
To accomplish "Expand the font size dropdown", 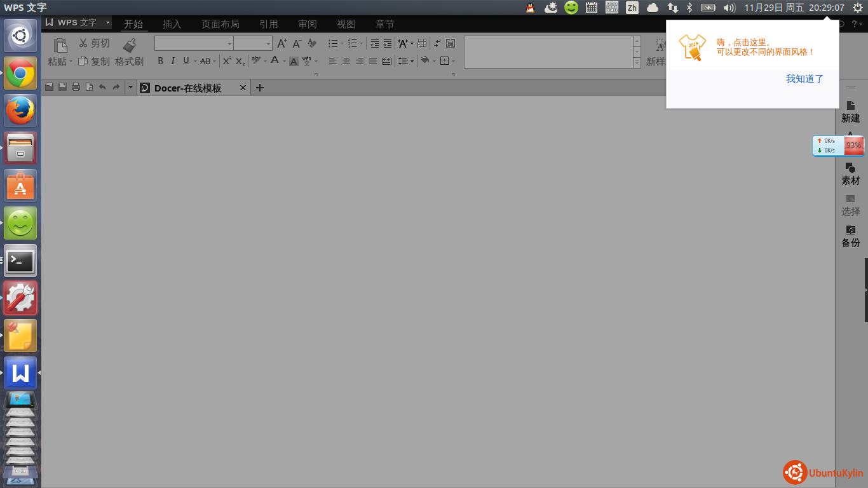I will (x=268, y=44).
